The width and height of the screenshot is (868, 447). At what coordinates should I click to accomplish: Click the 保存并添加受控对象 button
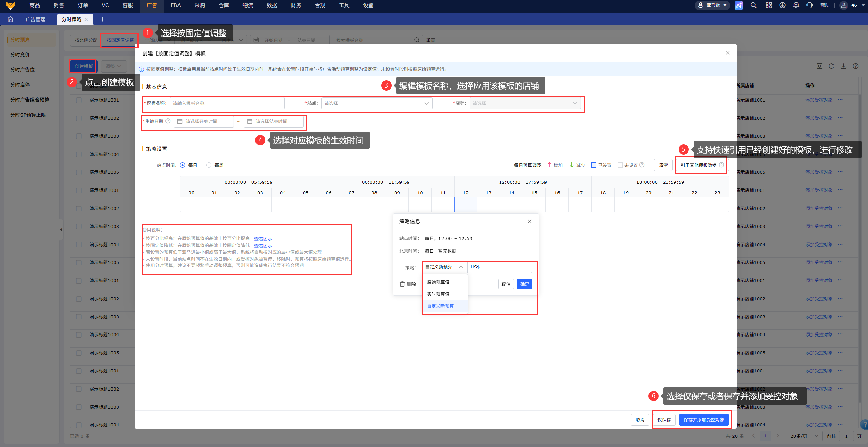tap(704, 420)
